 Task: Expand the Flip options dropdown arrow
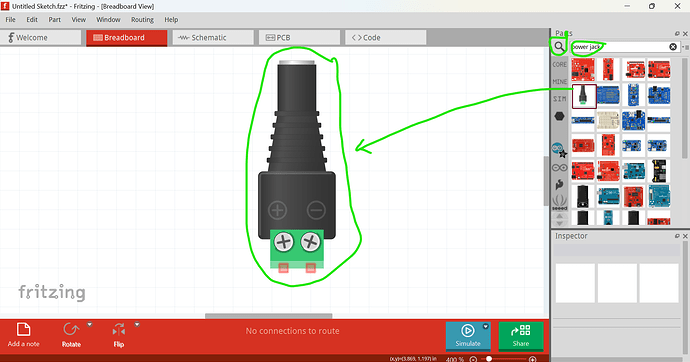(x=137, y=325)
